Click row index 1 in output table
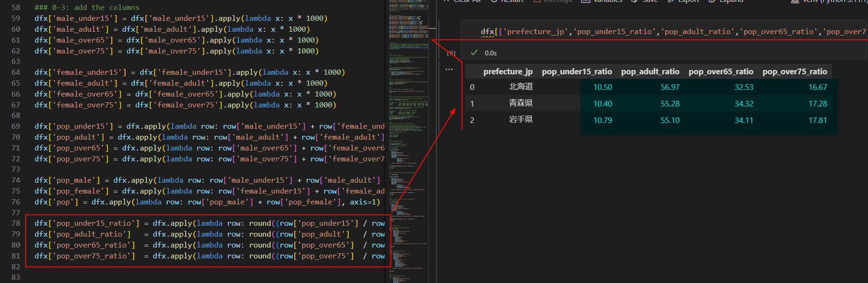 click(x=472, y=104)
